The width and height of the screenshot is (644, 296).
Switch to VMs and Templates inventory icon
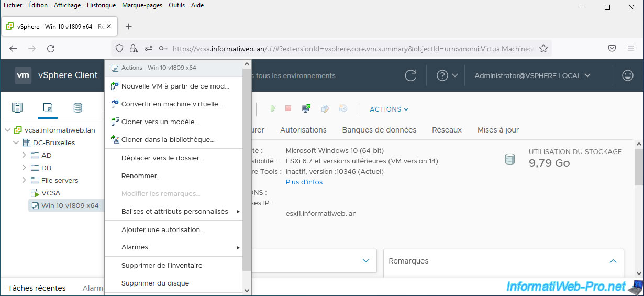tap(48, 108)
